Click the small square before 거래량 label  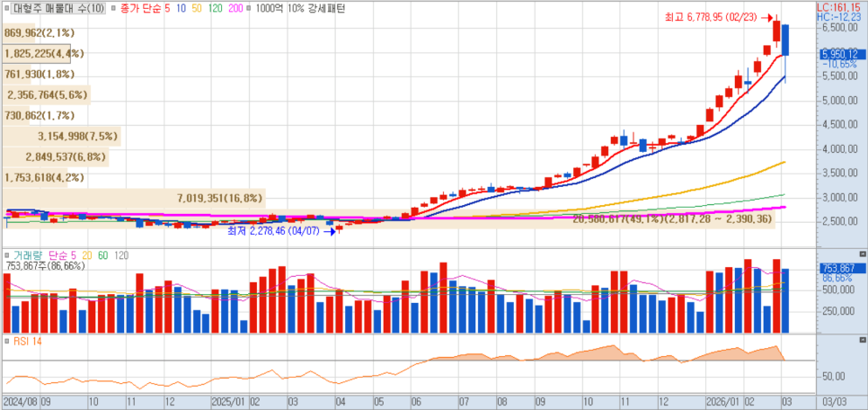point(6,254)
